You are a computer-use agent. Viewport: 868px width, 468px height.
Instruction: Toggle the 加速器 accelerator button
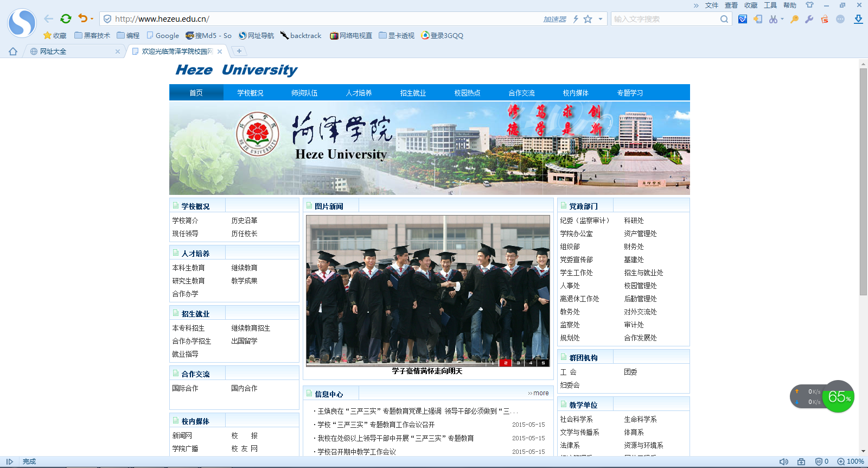tap(554, 19)
